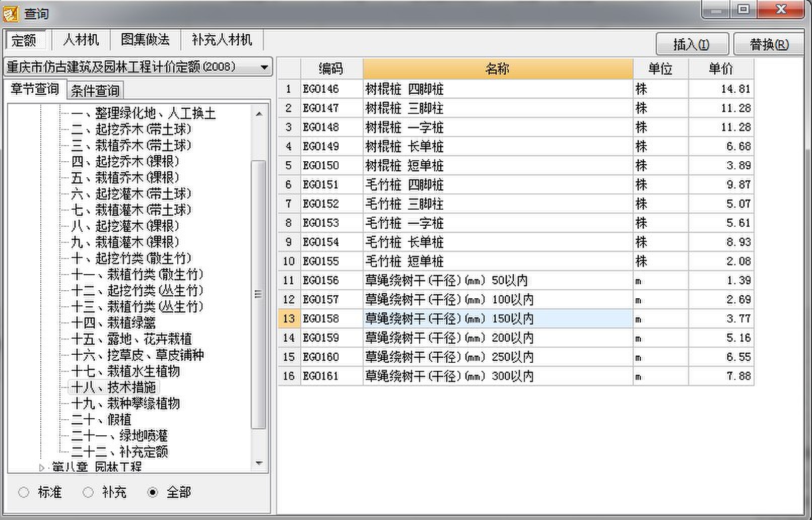Image resolution: width=812 pixels, height=520 pixels.
Task: Open the 重庆市仿古建筑及园林工程计价定额 dropdown
Action: (x=264, y=67)
